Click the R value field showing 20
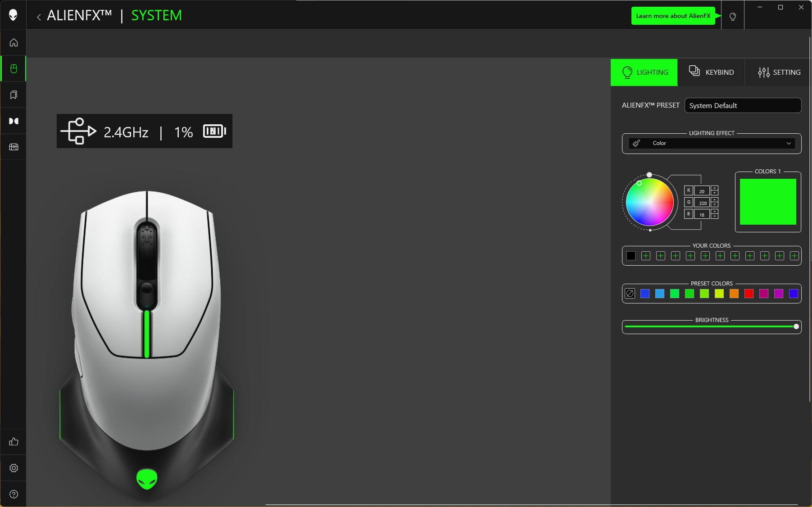 tap(702, 190)
